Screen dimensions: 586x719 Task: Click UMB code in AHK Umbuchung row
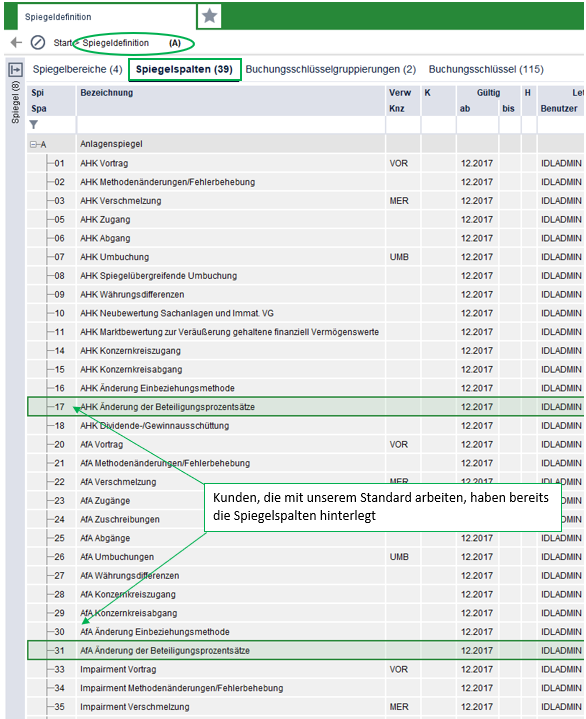click(399, 257)
